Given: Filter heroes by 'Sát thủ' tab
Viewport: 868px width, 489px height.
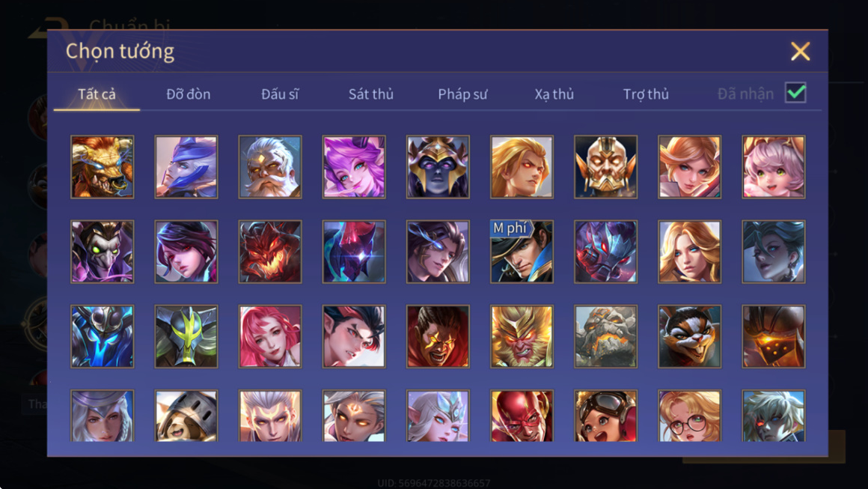Looking at the screenshot, I should 371,94.
